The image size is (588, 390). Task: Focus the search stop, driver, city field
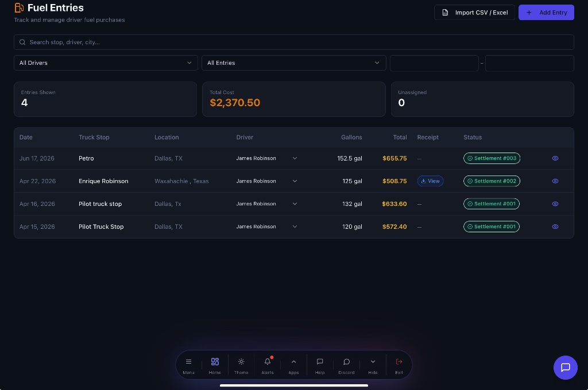tap(294, 42)
